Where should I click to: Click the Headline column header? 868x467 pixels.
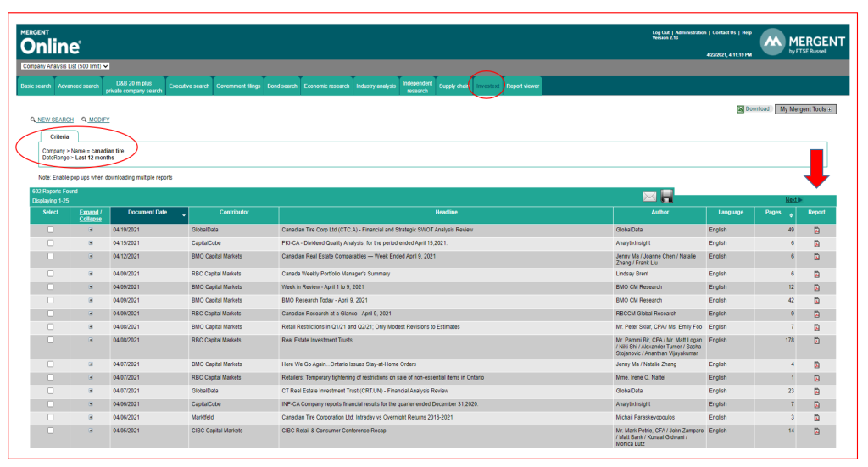pos(446,213)
